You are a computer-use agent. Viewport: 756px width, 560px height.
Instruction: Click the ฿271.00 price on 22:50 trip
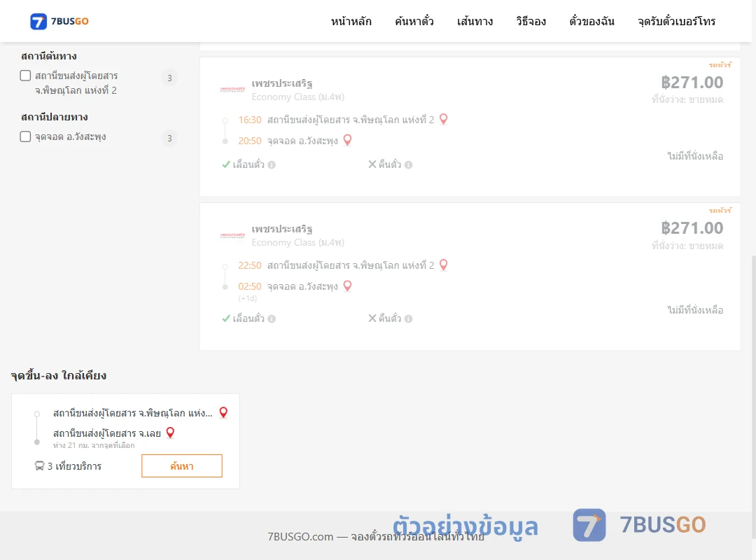pyautogui.click(x=692, y=228)
